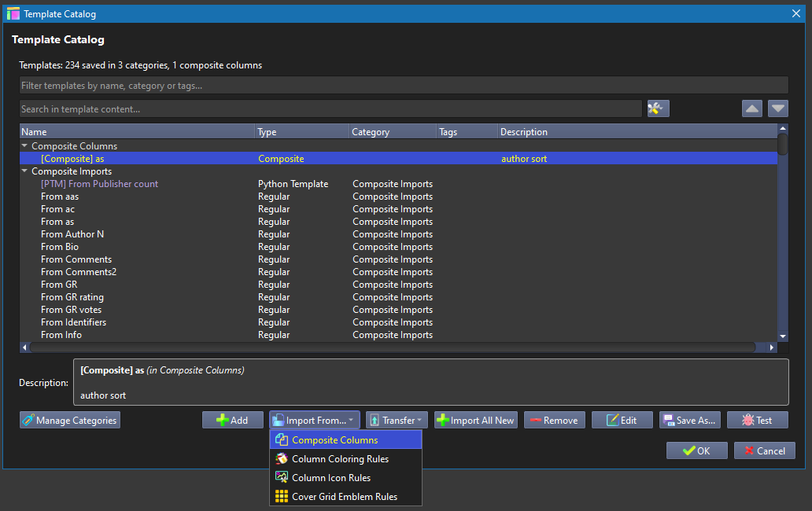Click the Cancel button

(x=765, y=450)
